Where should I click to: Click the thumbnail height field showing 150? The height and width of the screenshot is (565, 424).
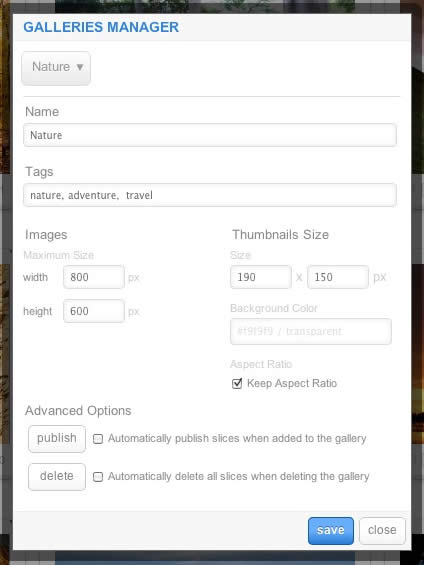[x=338, y=277]
